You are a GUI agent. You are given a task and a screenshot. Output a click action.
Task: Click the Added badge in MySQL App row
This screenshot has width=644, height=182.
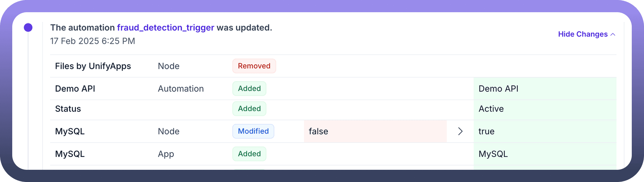pos(249,154)
